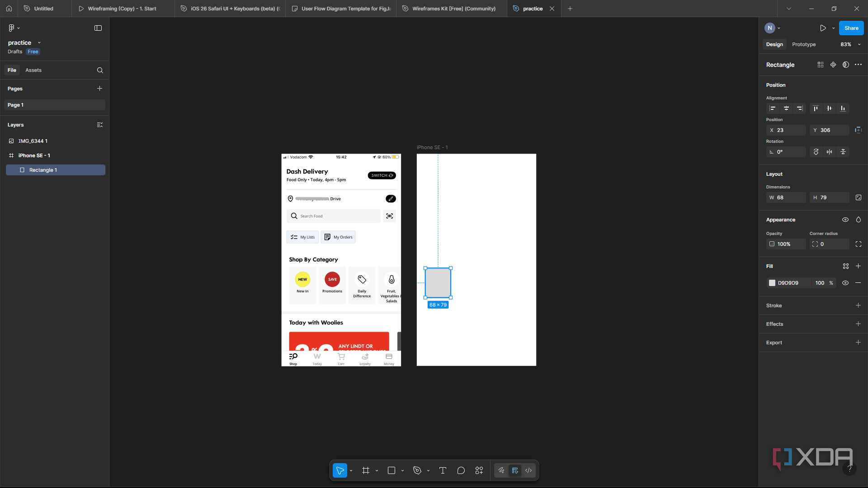Switch to the Assets tab

pyautogui.click(x=33, y=70)
